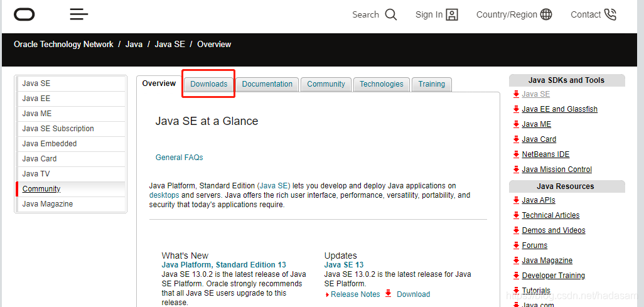Open Java SE link under SDKs and Tools
Image resolution: width=644 pixels, height=307 pixels.
point(535,94)
